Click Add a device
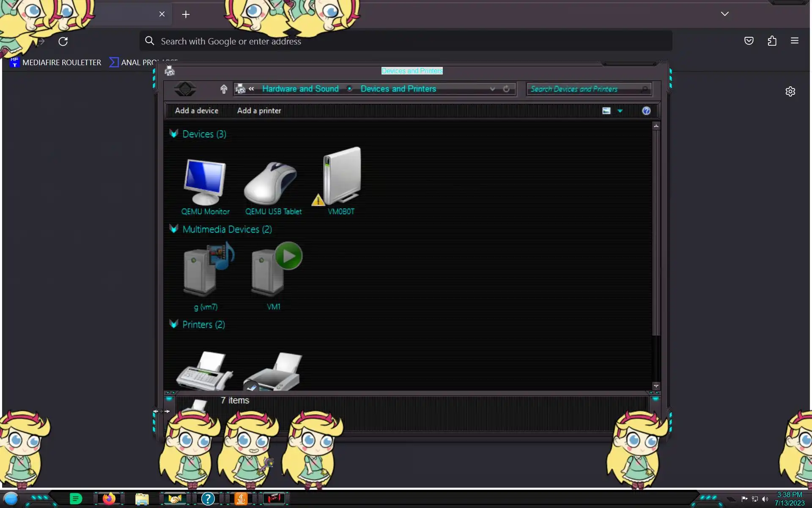 pos(197,111)
